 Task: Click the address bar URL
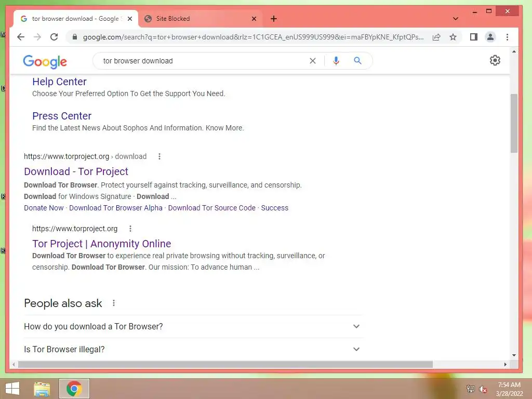[253, 37]
